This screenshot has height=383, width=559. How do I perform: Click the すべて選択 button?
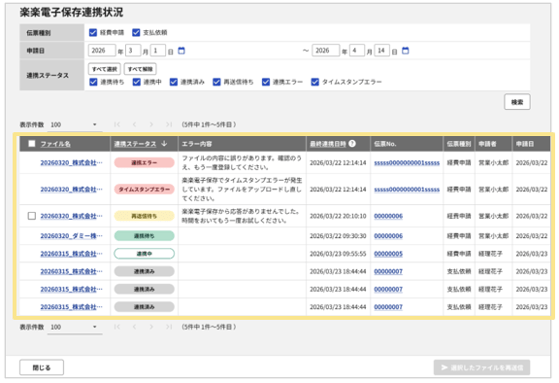104,69
